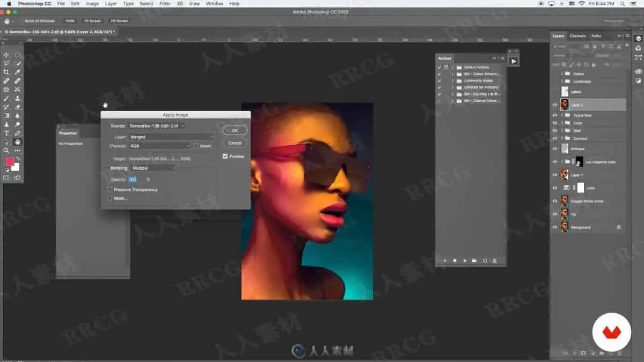Image resolution: width=644 pixels, height=362 pixels.
Task: Open the Adjustments dock icon
Action: pos(639,81)
